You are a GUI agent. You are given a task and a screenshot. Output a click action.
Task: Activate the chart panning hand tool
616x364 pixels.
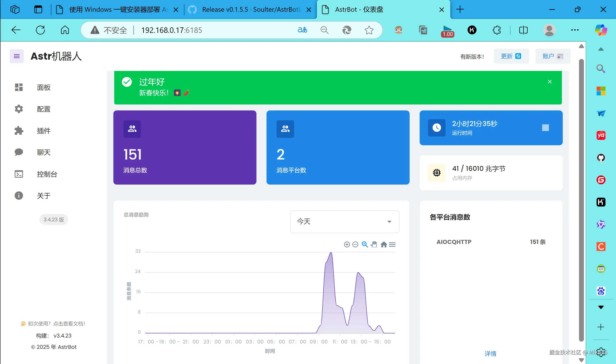click(374, 245)
